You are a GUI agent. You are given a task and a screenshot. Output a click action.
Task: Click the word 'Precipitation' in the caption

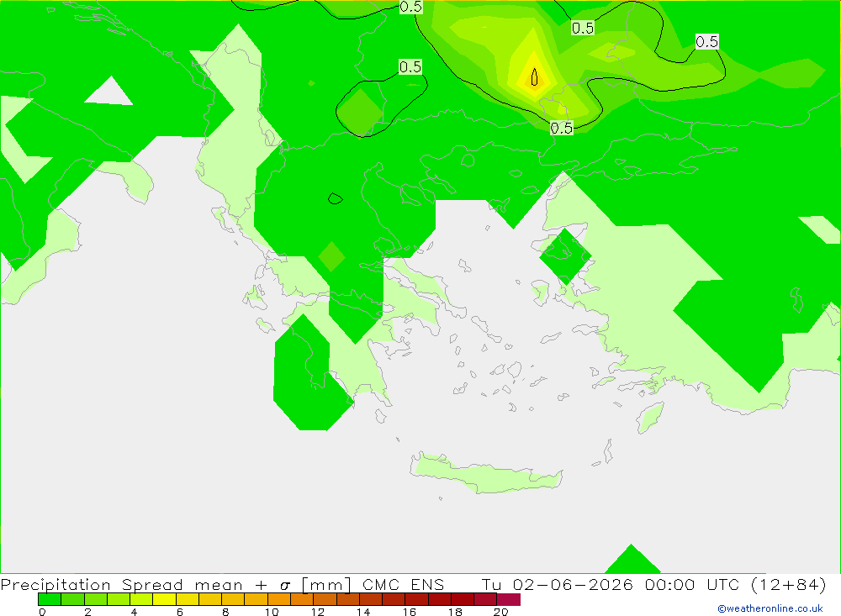[x=56, y=585]
